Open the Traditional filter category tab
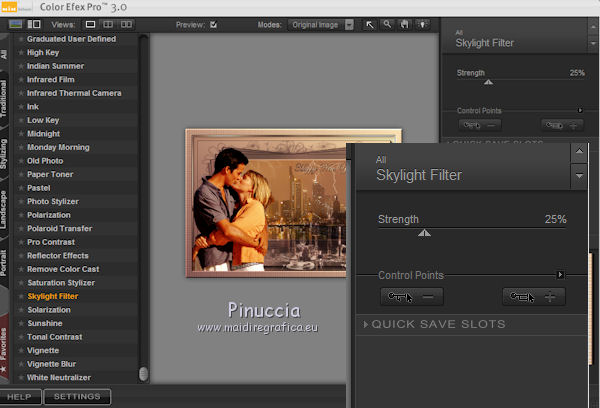The image size is (600, 408). click(6, 99)
